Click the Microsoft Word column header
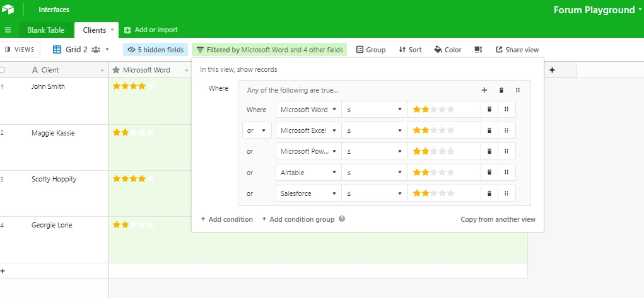 coord(150,70)
